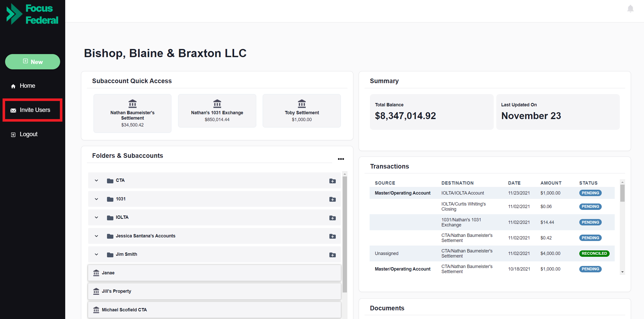Open Folders & Subaccounts three-dot menu
The image size is (644, 319).
tap(341, 159)
